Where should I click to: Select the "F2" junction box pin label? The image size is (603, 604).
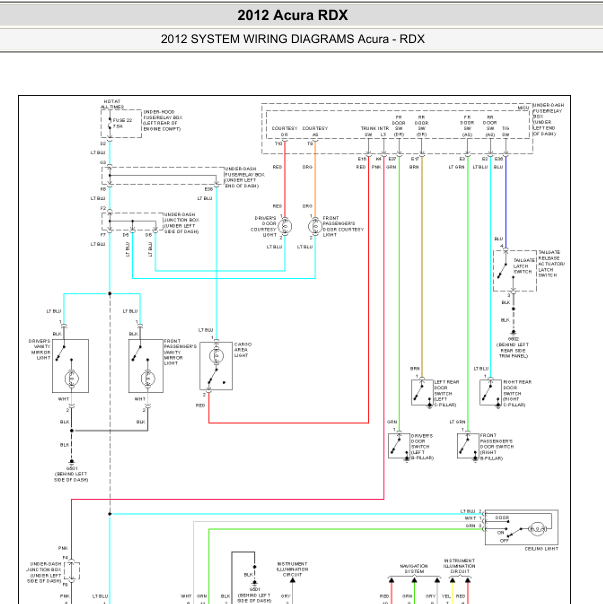[103, 208]
